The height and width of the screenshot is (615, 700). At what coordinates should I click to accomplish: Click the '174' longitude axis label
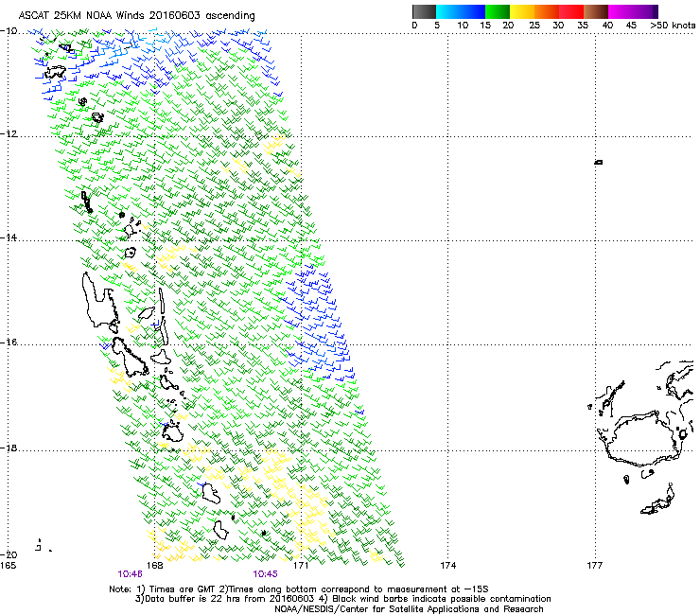coord(448,566)
